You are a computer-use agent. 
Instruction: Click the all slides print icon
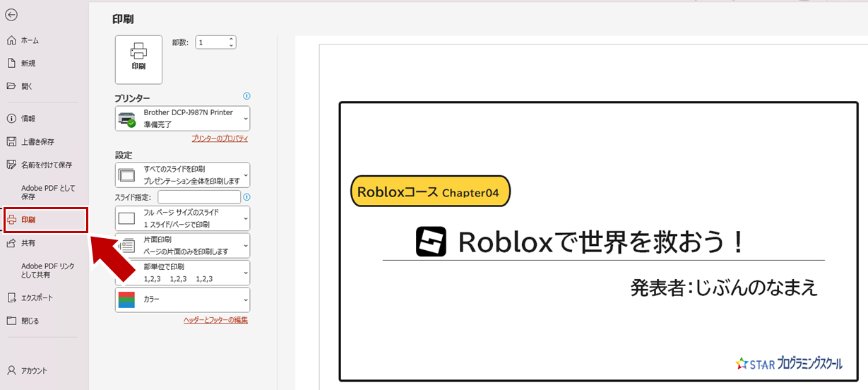tap(126, 175)
